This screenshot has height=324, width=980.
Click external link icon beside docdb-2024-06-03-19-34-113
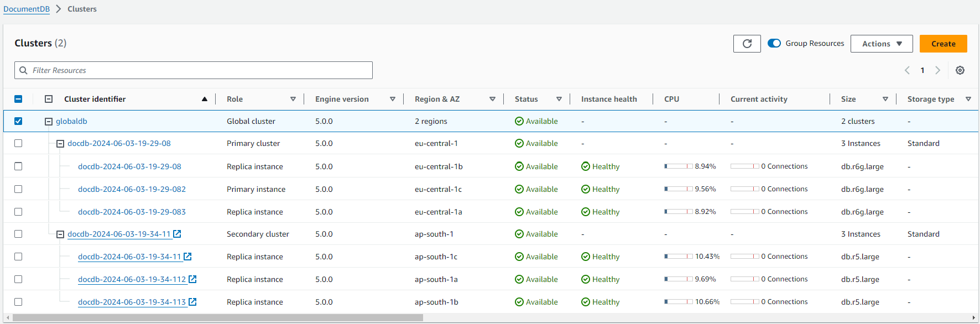click(x=192, y=302)
